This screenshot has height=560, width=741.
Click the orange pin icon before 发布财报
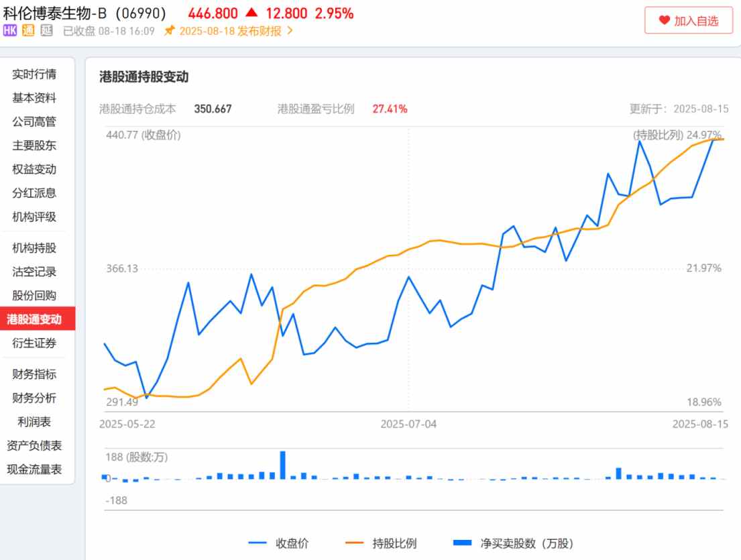170,31
